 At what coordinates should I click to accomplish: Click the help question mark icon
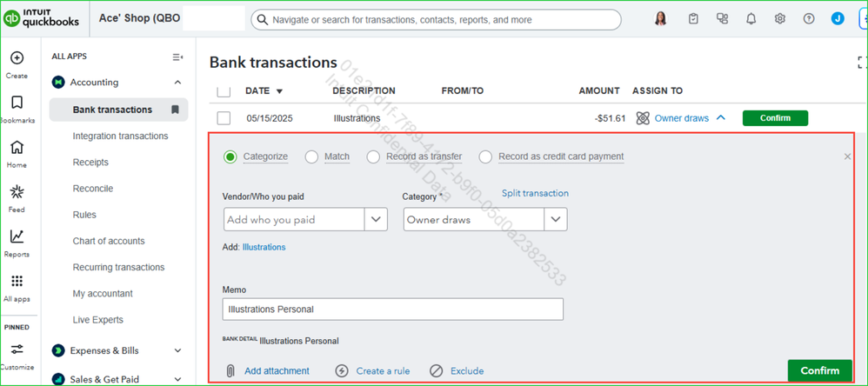(809, 19)
